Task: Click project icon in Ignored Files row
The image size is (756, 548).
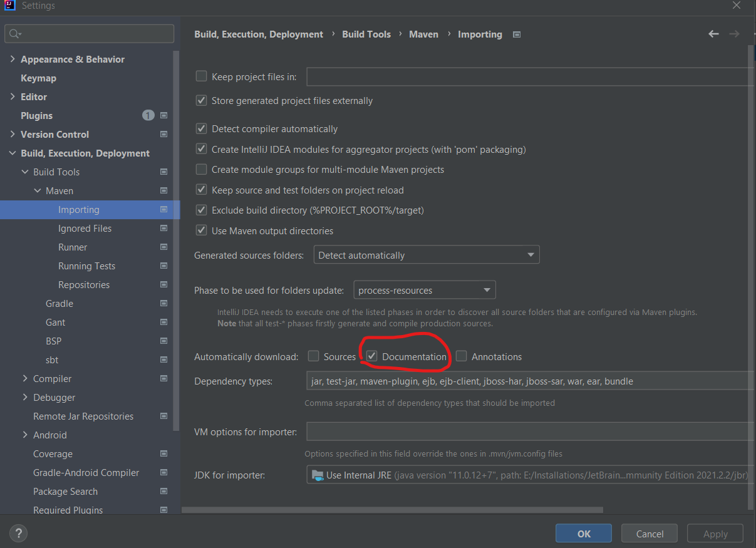Action: pyautogui.click(x=164, y=228)
